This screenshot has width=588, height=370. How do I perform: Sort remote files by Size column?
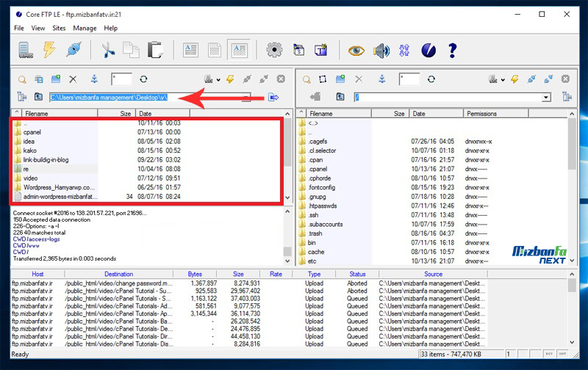click(390, 114)
